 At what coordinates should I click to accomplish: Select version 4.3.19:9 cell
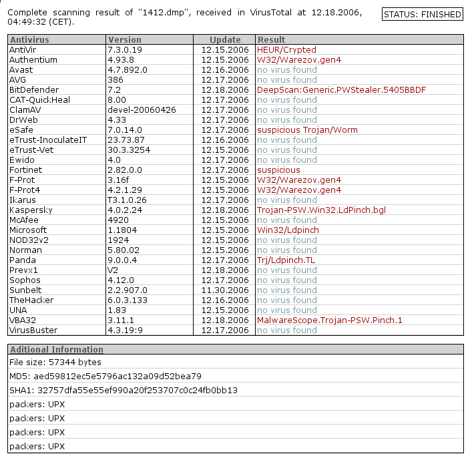(125, 330)
